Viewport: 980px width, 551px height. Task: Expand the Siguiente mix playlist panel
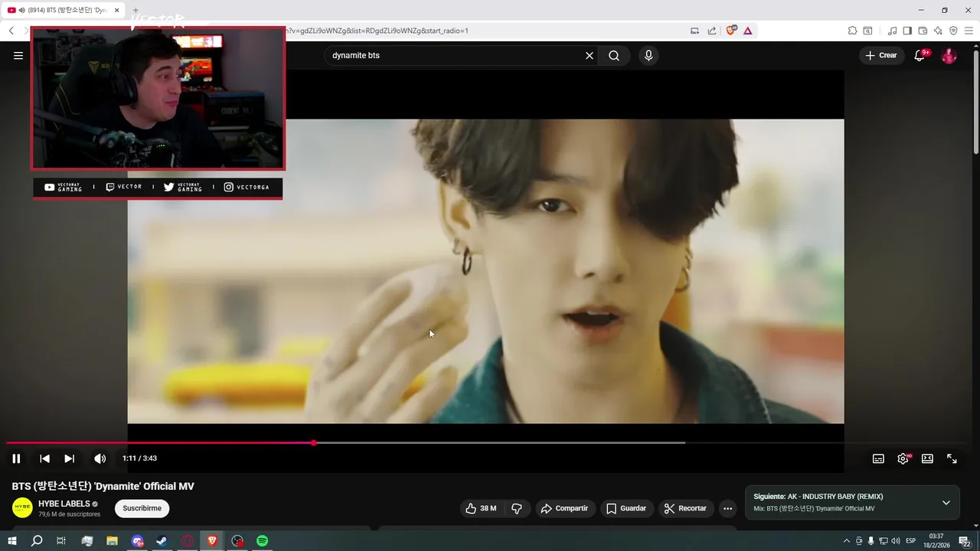[946, 503]
